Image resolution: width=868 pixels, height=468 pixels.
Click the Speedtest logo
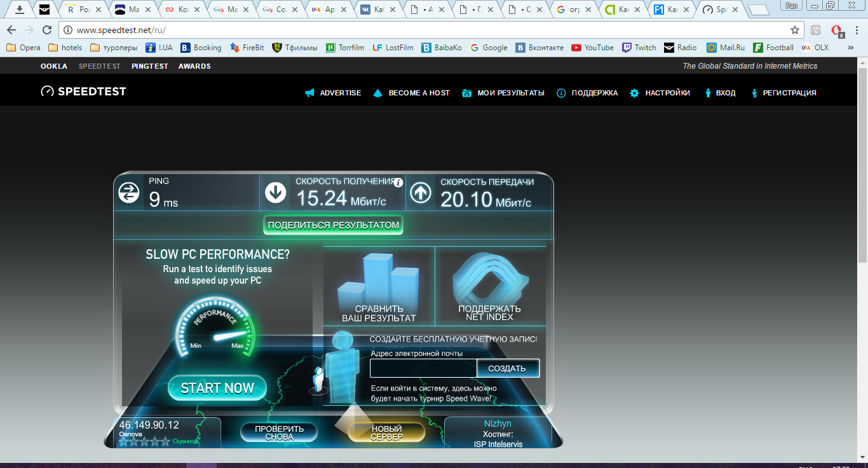pyautogui.click(x=83, y=92)
